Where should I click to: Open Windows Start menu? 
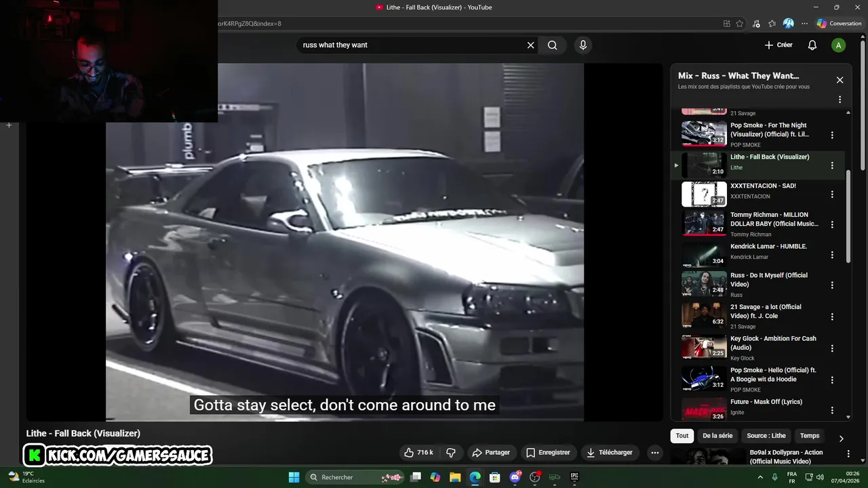pyautogui.click(x=294, y=477)
